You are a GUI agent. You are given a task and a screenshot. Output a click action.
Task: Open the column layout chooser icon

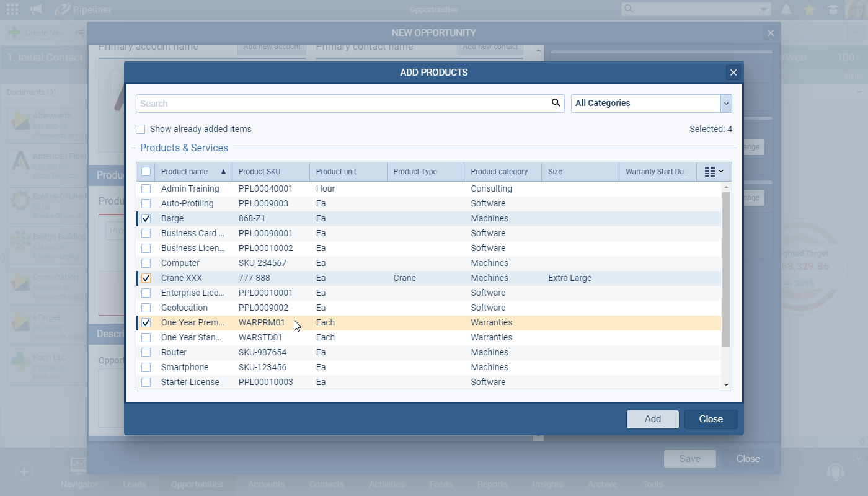(714, 172)
